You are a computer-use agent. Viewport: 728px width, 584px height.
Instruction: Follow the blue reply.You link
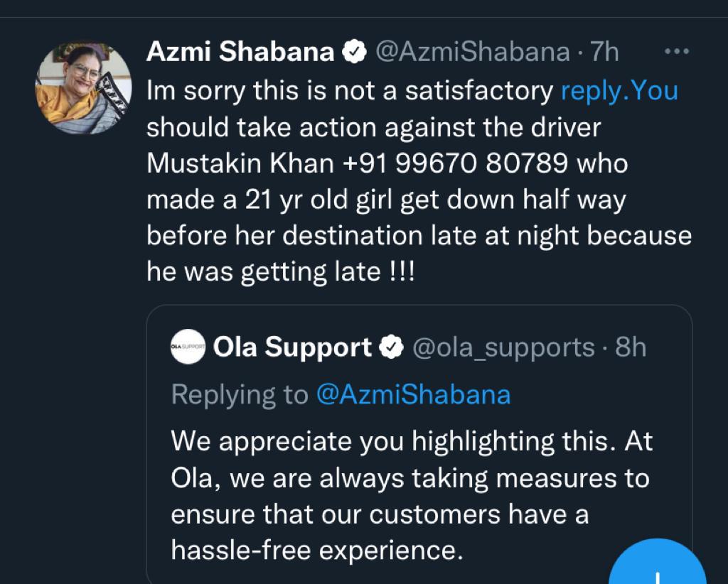click(x=619, y=90)
